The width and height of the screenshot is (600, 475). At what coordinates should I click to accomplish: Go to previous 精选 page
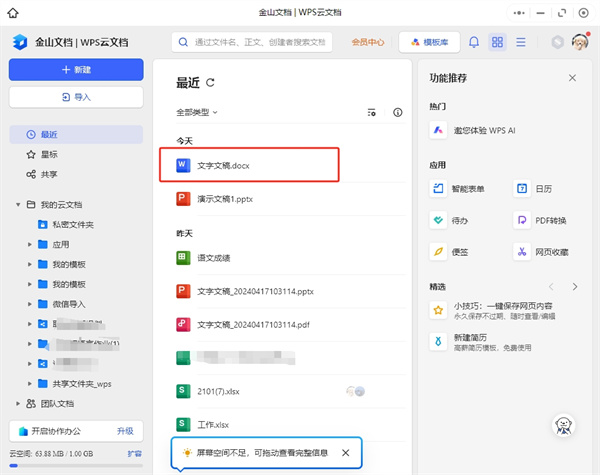(x=551, y=287)
